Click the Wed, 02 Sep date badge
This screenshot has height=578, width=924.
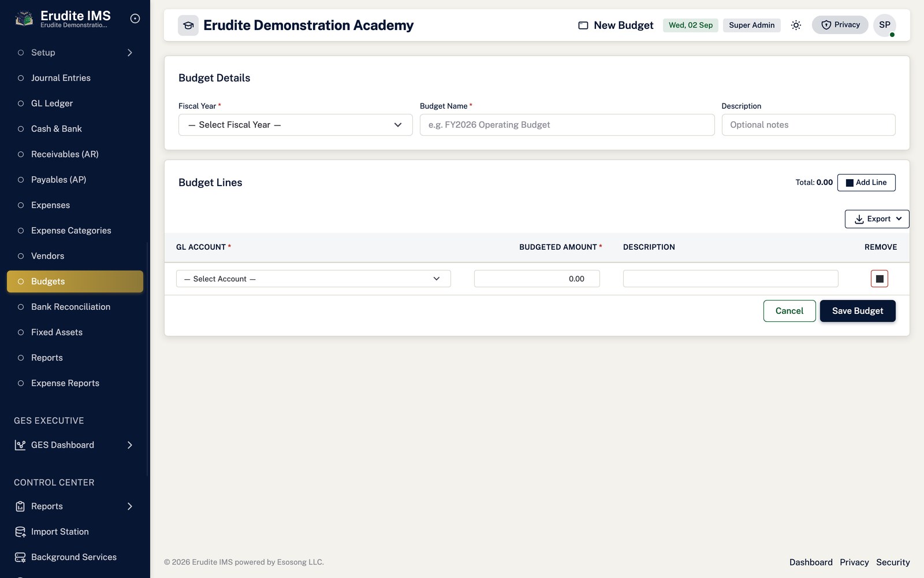point(691,25)
